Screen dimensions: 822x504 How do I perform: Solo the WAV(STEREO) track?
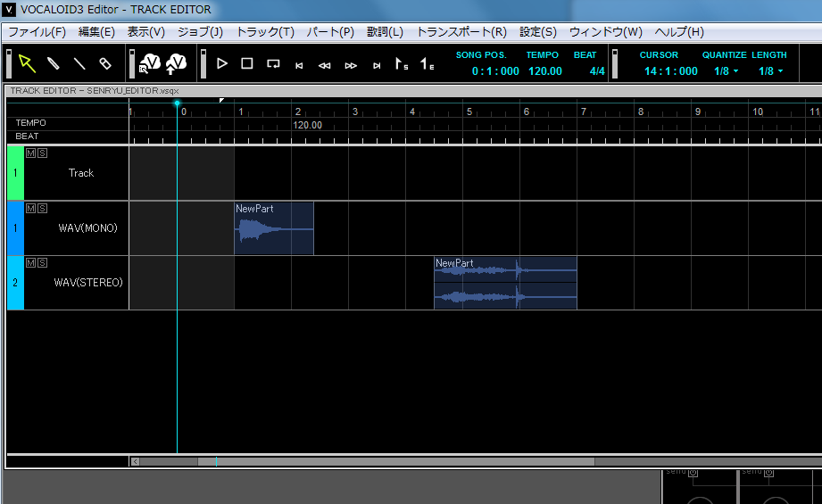point(43,262)
